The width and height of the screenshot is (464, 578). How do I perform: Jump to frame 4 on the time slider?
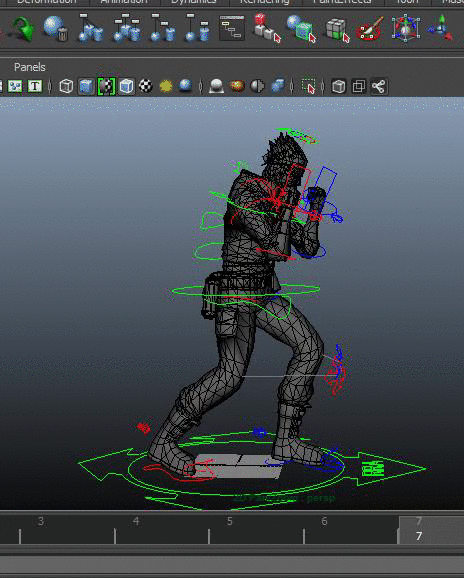click(x=136, y=521)
